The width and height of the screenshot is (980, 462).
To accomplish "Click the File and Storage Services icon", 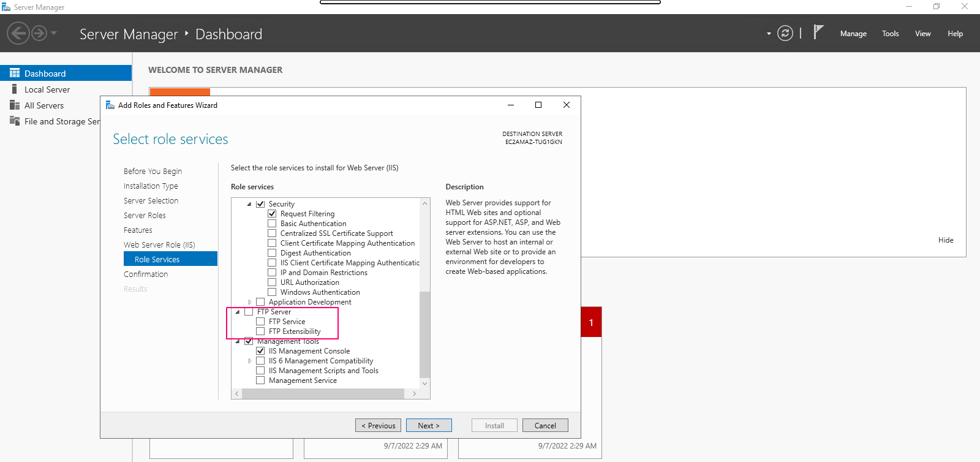I will (x=15, y=121).
